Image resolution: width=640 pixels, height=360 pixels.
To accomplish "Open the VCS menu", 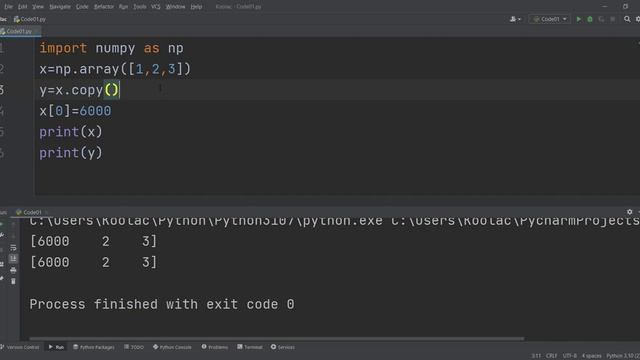I will (156, 7).
